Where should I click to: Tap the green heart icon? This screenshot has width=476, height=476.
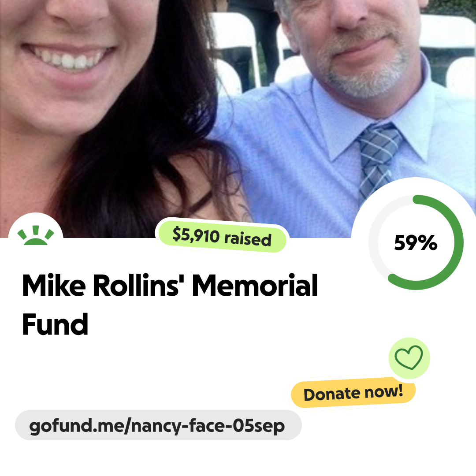point(409,357)
